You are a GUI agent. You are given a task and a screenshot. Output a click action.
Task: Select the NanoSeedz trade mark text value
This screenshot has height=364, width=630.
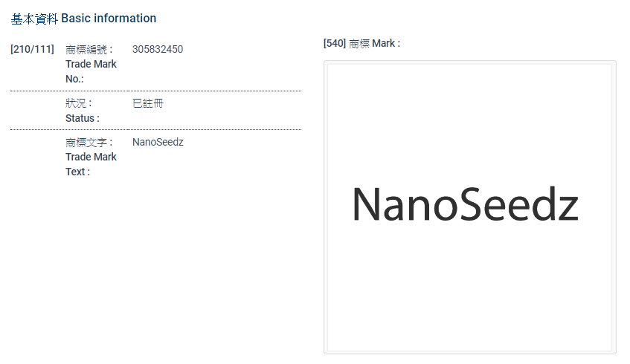tap(157, 142)
